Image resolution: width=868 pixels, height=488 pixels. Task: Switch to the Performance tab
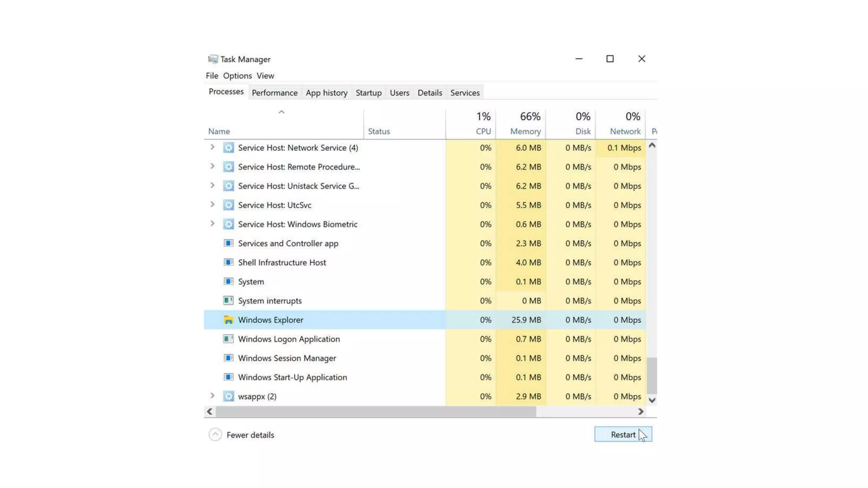click(x=275, y=93)
